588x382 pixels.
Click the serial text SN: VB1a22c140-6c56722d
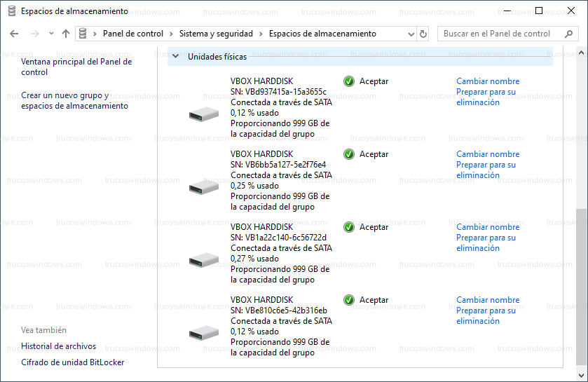pyautogui.click(x=279, y=238)
